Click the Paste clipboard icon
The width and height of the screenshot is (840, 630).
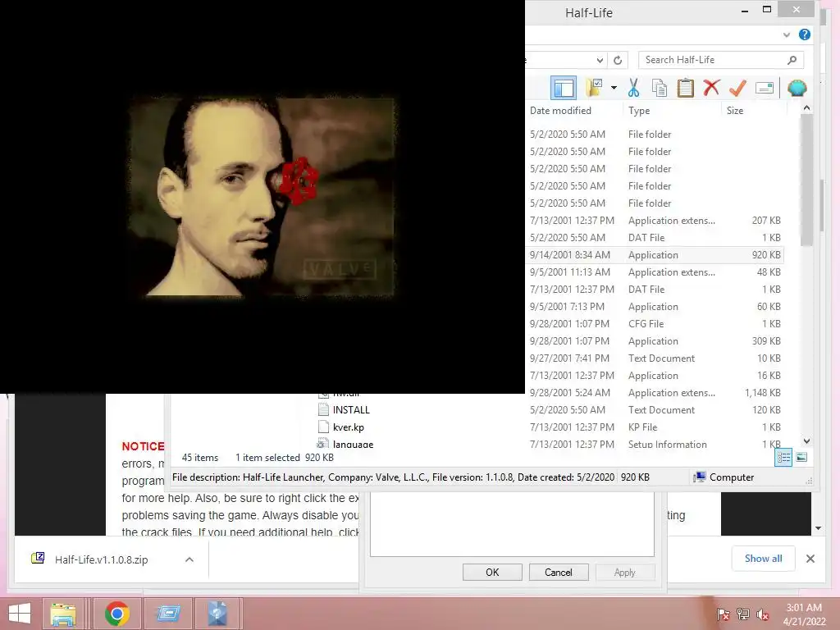tap(685, 88)
